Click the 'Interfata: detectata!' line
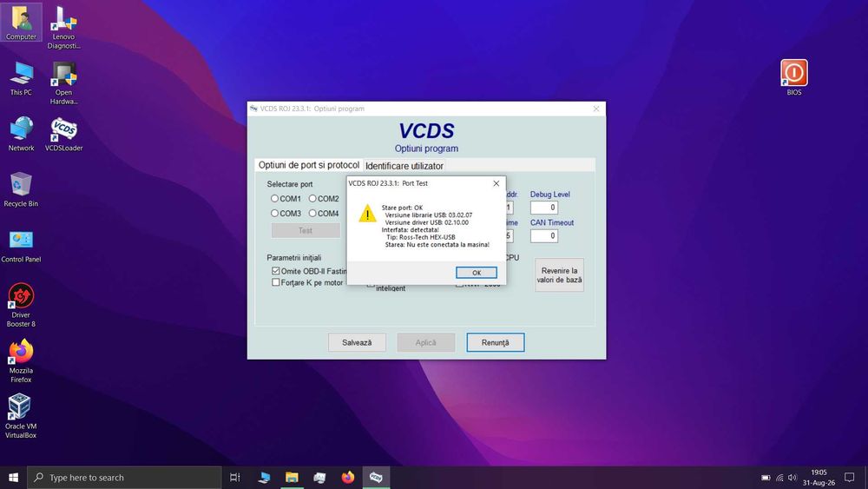The width and height of the screenshot is (868, 489). [x=411, y=229]
